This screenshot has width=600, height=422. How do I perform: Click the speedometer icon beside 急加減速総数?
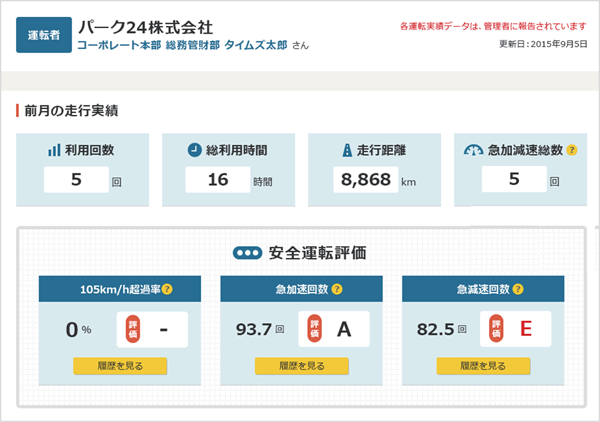pos(474,150)
